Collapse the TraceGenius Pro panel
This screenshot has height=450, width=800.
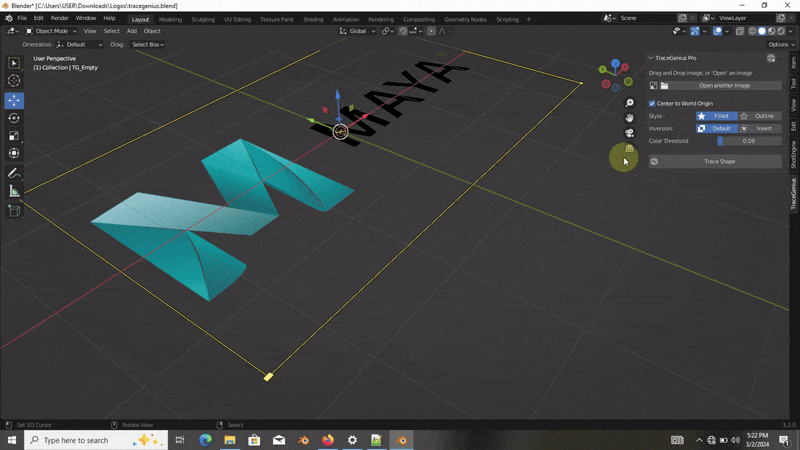click(x=651, y=58)
